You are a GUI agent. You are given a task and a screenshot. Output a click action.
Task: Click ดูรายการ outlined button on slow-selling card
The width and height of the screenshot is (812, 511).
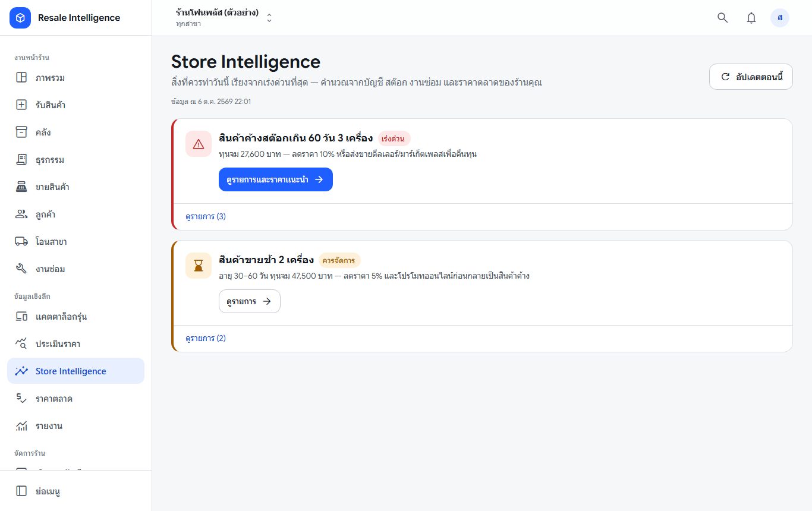[x=250, y=301]
